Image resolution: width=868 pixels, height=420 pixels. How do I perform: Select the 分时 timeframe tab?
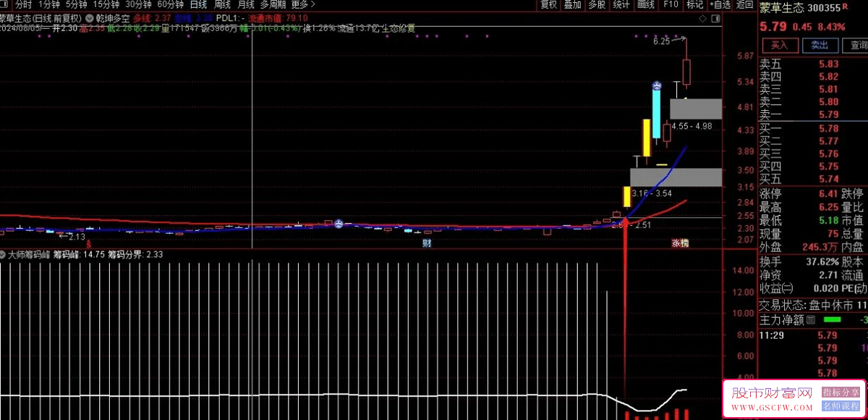[24, 4]
